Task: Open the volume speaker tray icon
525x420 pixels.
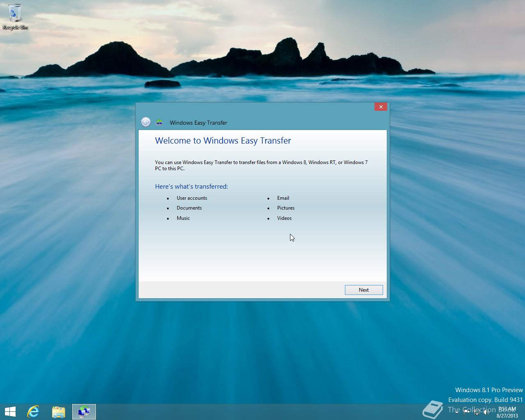Action: [486, 412]
